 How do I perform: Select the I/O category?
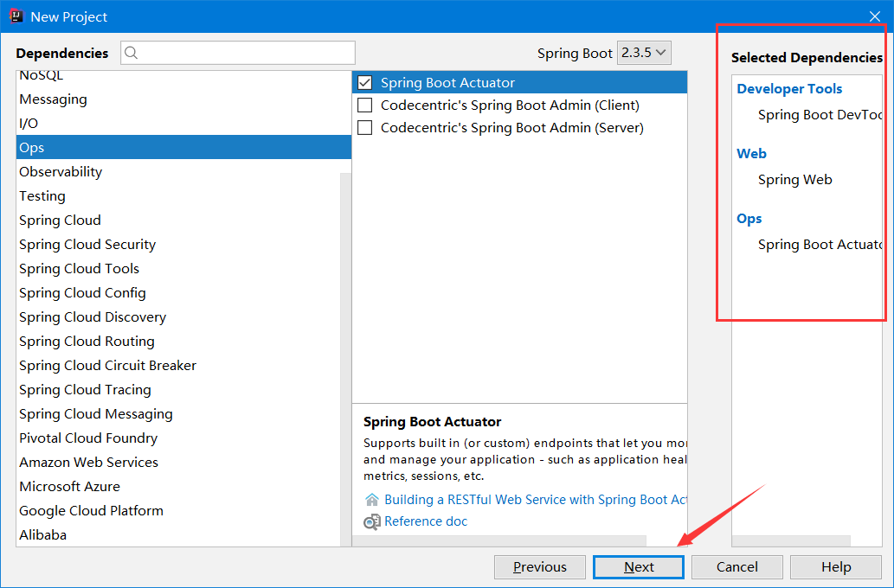coord(183,123)
